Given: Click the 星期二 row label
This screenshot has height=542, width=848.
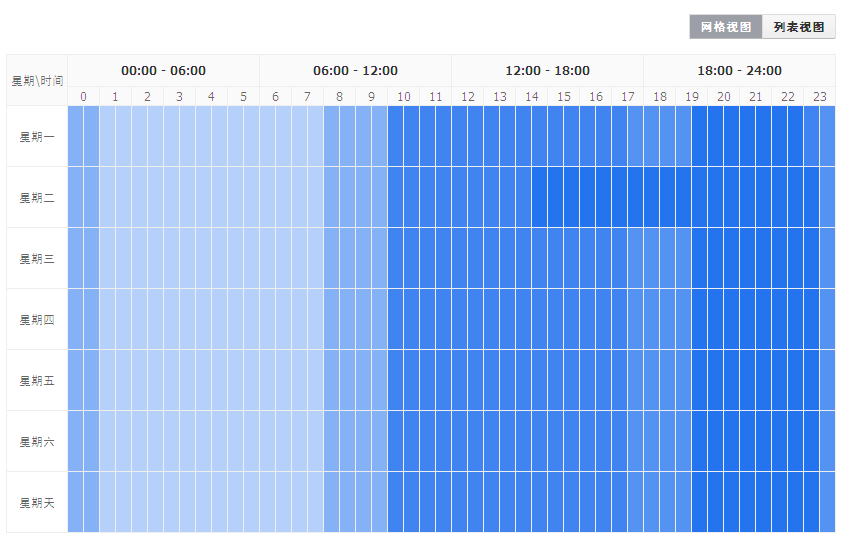Looking at the screenshot, I should tap(37, 198).
